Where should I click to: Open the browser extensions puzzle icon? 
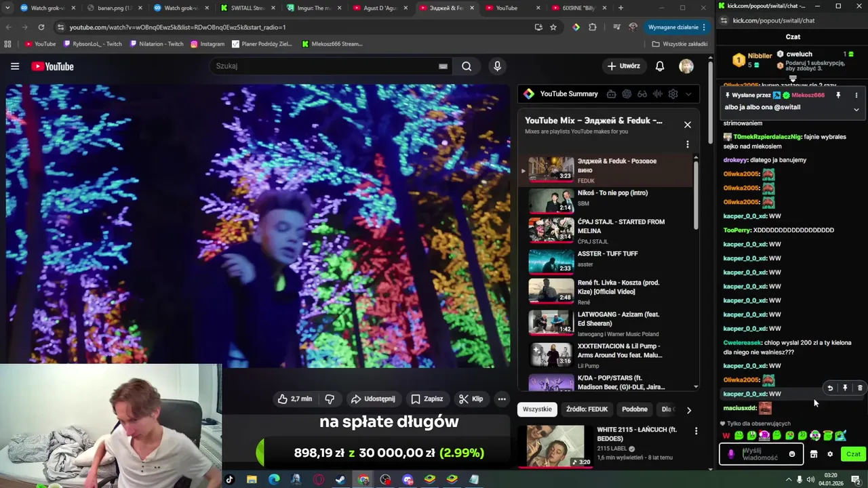click(593, 27)
